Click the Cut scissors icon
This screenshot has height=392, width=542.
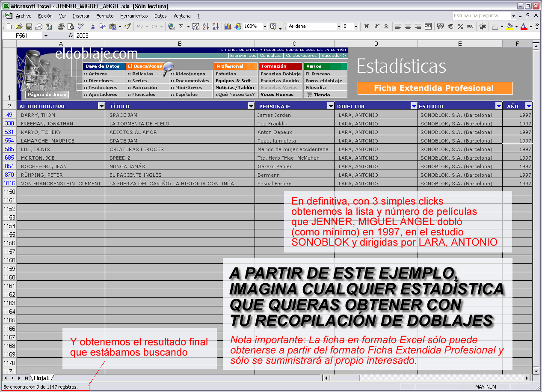pos(93,27)
